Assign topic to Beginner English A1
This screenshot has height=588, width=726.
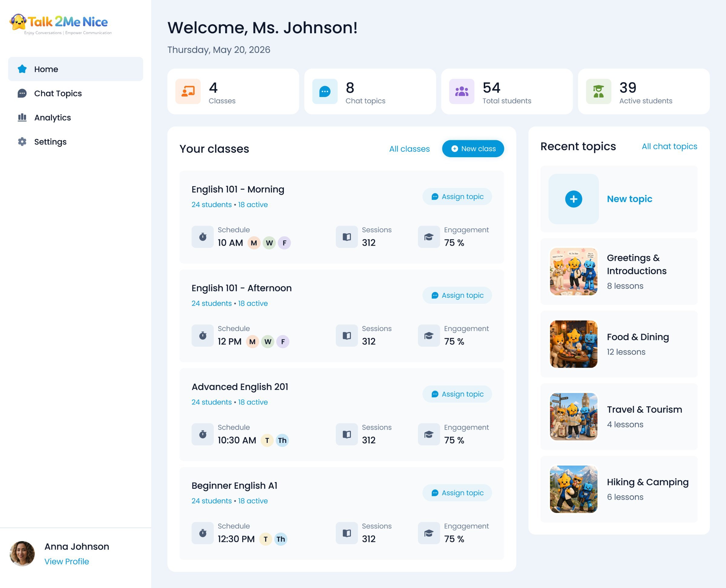[457, 493]
